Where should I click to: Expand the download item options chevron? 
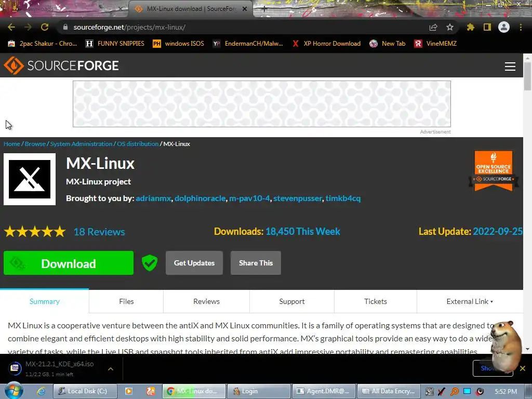(111, 369)
